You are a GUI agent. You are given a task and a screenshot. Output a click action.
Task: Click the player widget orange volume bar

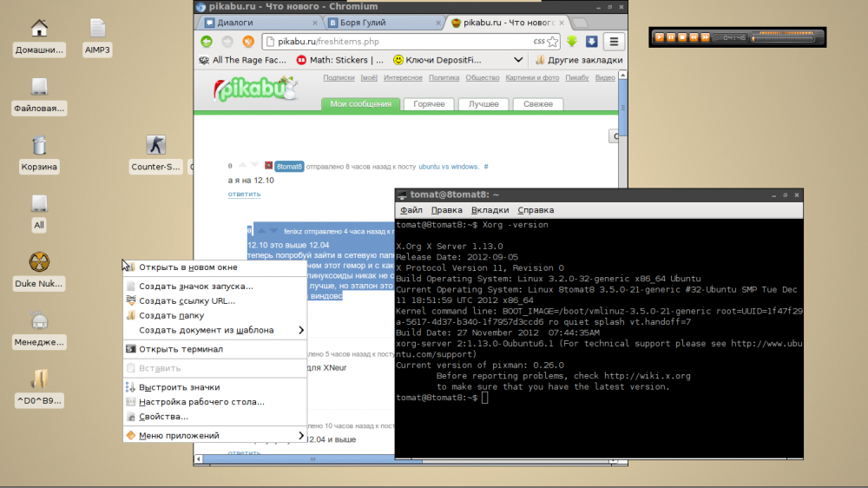click(785, 33)
